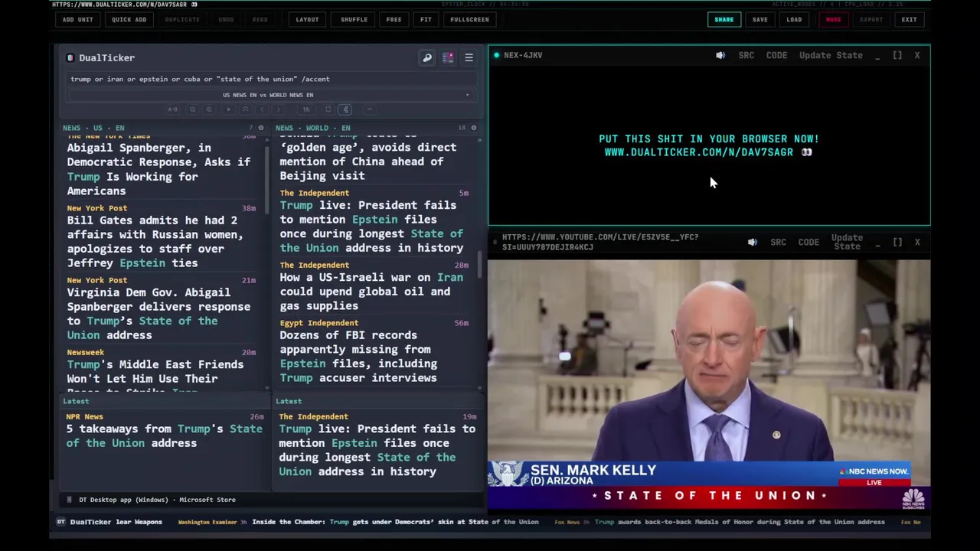This screenshot has height=551, width=980.
Task: Click CODE on the YouTube live unit
Action: click(808, 242)
